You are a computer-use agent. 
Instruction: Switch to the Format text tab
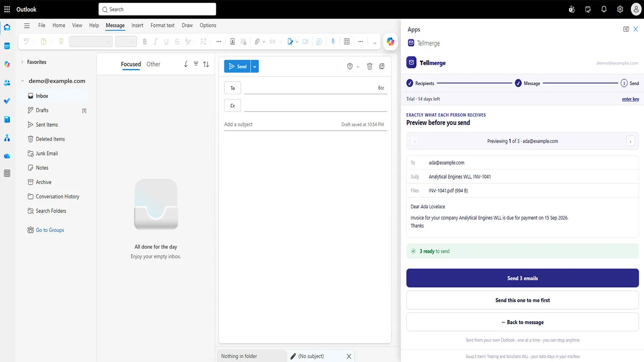[163, 25]
